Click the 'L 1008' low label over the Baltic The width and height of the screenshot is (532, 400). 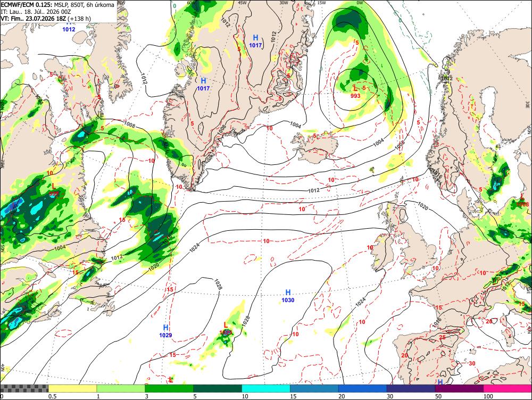(522, 201)
